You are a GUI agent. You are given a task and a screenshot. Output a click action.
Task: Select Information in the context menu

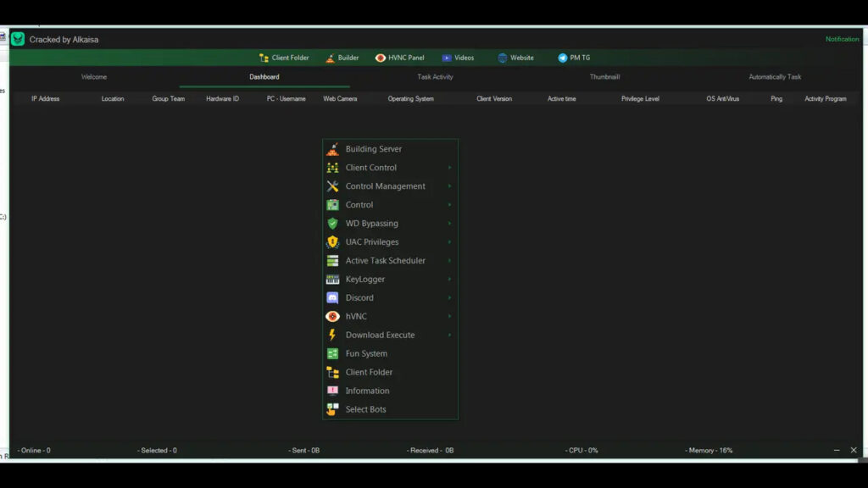click(390, 391)
